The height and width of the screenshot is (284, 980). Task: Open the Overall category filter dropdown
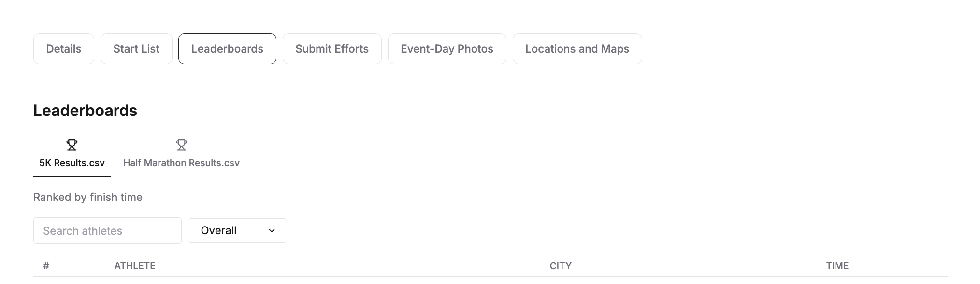tap(237, 231)
